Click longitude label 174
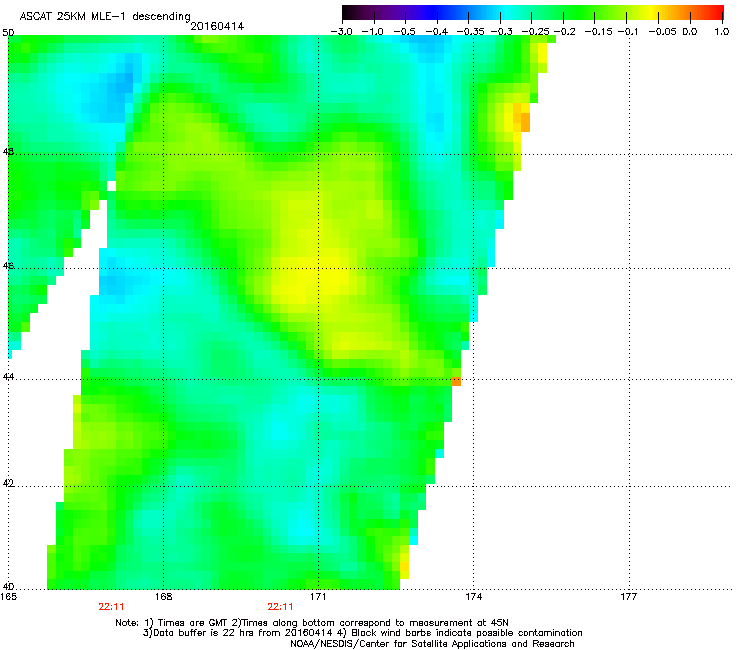Image resolution: width=740 pixels, height=650 pixels. pyautogui.click(x=473, y=597)
